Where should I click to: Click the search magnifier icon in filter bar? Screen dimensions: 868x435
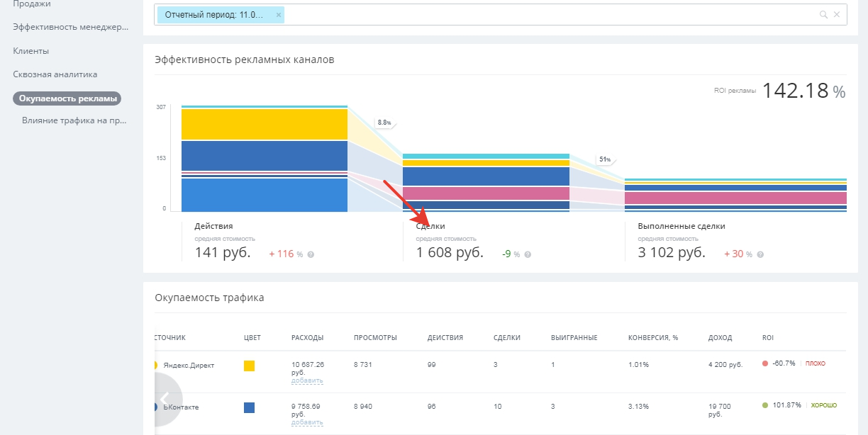click(823, 14)
